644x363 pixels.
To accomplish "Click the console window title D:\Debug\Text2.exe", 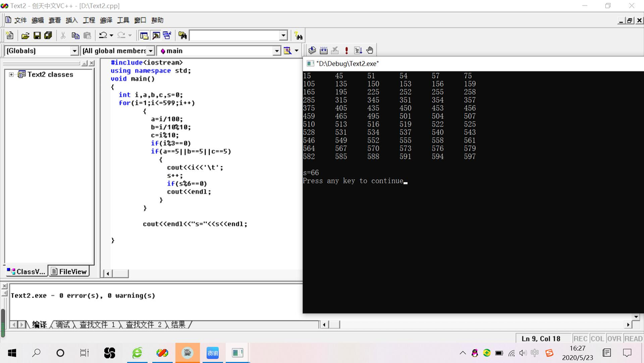I will coord(348,64).
